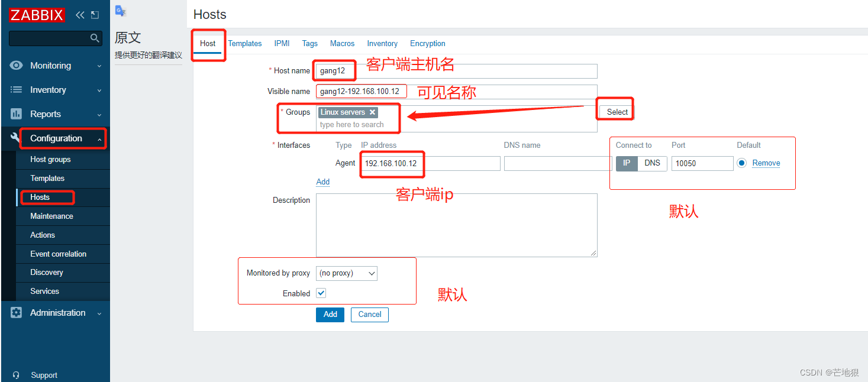Switch to the Templates tab
The width and height of the screenshot is (868, 382).
[245, 43]
